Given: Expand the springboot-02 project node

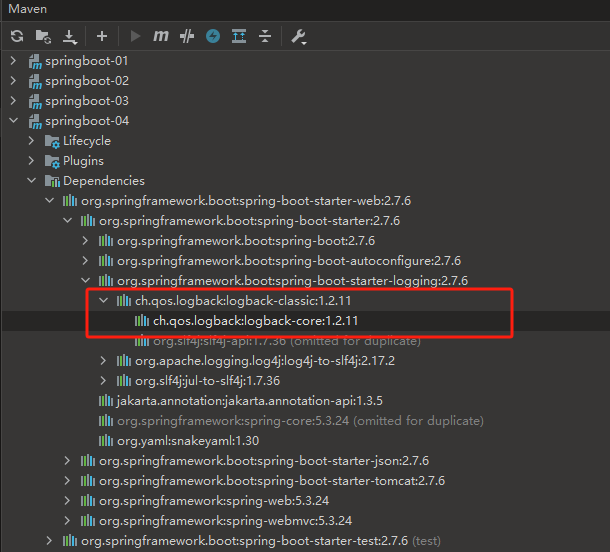Looking at the screenshot, I should tap(13, 81).
